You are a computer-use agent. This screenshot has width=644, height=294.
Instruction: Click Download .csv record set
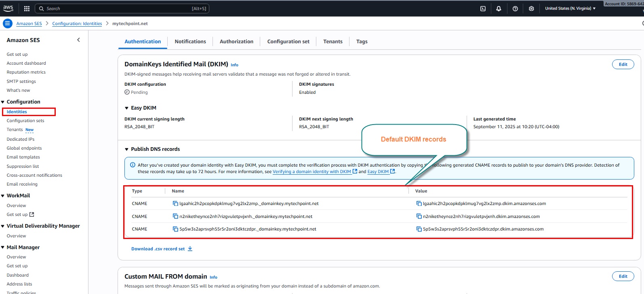point(158,249)
